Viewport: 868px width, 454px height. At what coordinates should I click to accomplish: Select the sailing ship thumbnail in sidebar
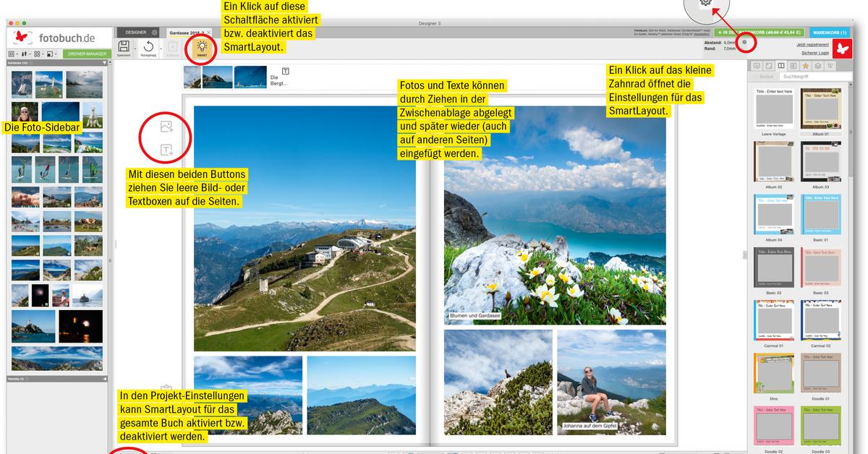21,84
